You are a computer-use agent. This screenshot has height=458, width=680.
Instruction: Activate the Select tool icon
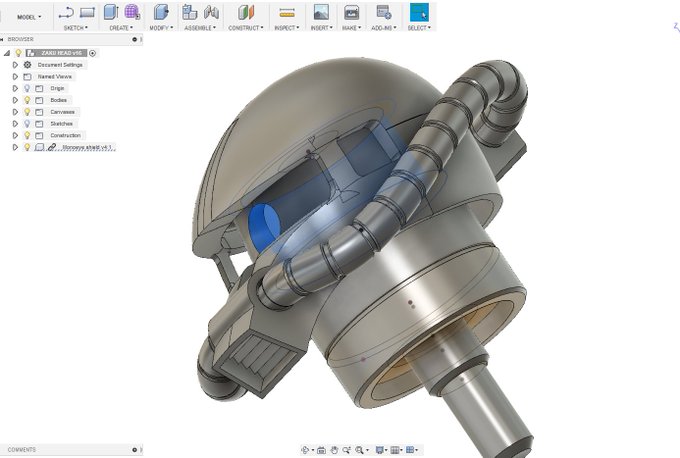pyautogui.click(x=419, y=12)
